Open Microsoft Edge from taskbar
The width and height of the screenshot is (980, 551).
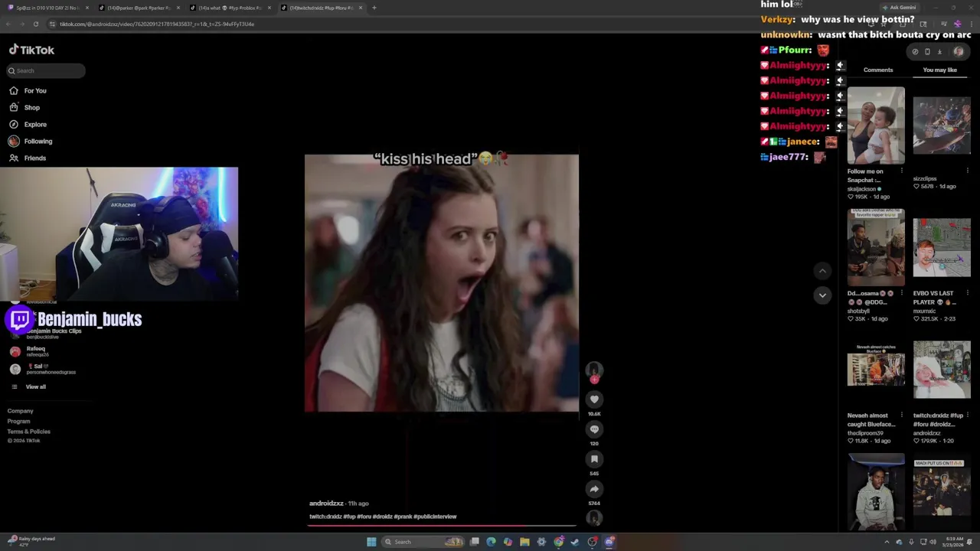click(x=491, y=542)
